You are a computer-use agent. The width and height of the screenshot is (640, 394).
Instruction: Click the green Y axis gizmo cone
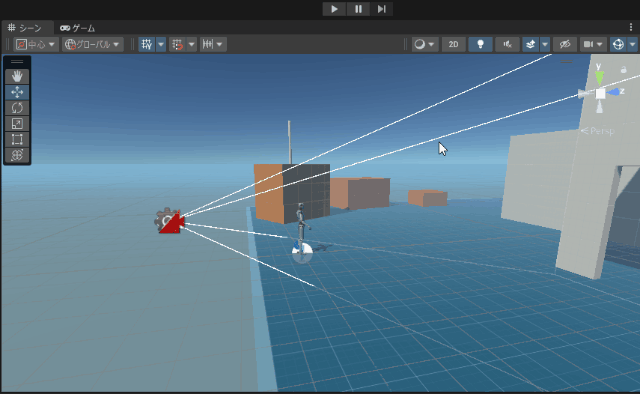[599, 77]
